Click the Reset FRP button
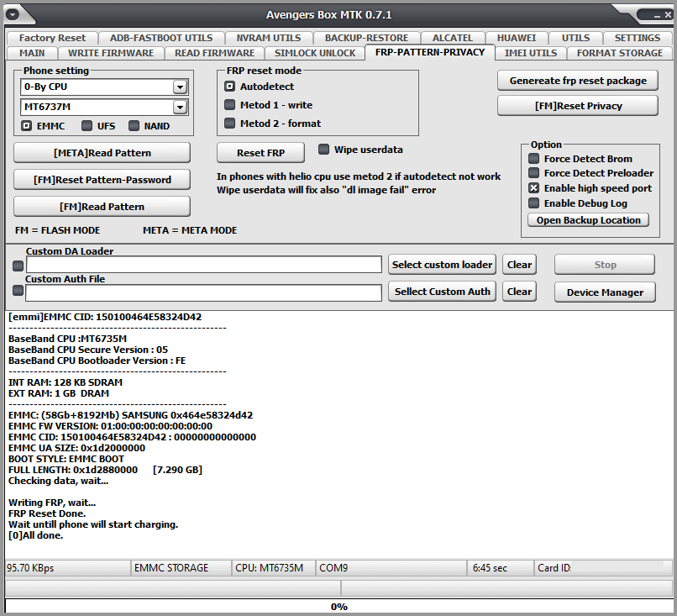The width and height of the screenshot is (677, 616). tap(260, 153)
